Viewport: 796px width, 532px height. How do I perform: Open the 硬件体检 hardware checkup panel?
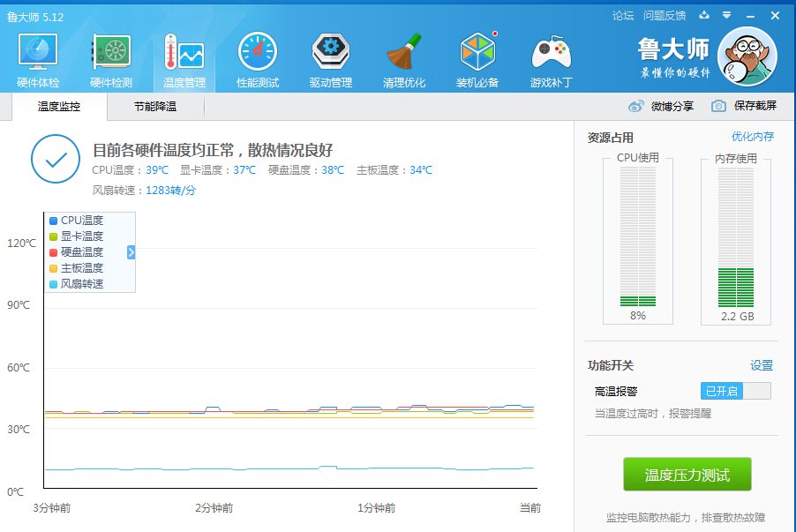37,57
